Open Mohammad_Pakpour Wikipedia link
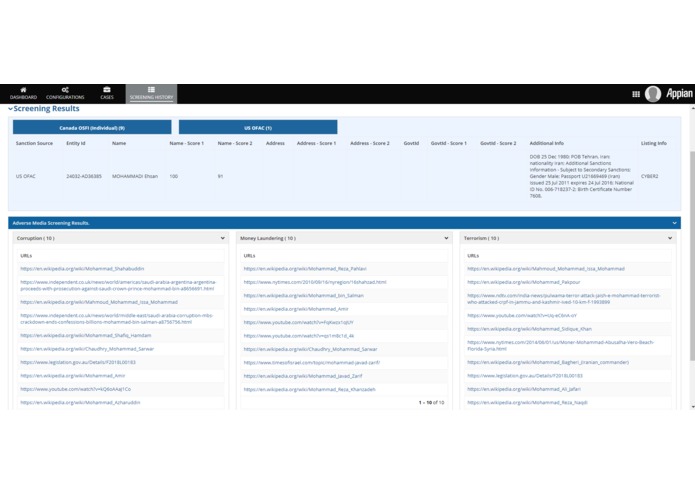The image size is (695, 494). [523, 282]
